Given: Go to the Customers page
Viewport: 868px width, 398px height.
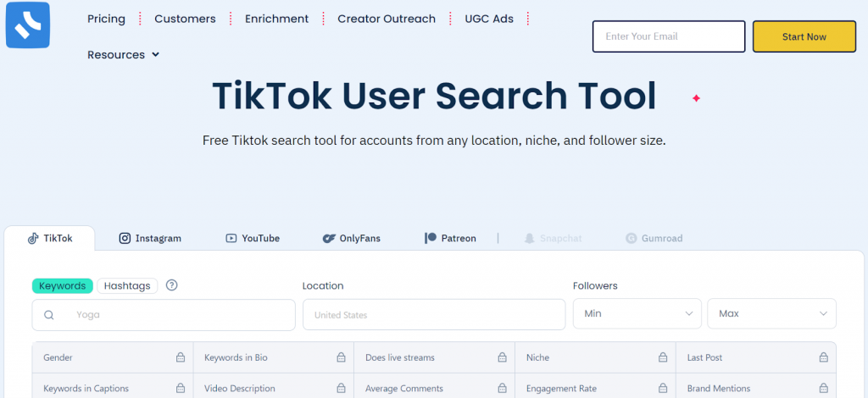Looking at the screenshot, I should [185, 19].
